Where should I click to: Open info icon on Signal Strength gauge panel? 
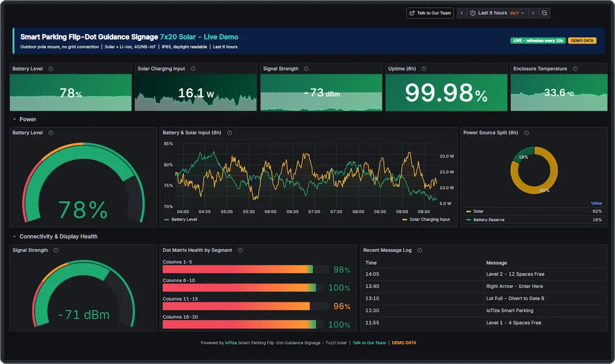point(56,250)
